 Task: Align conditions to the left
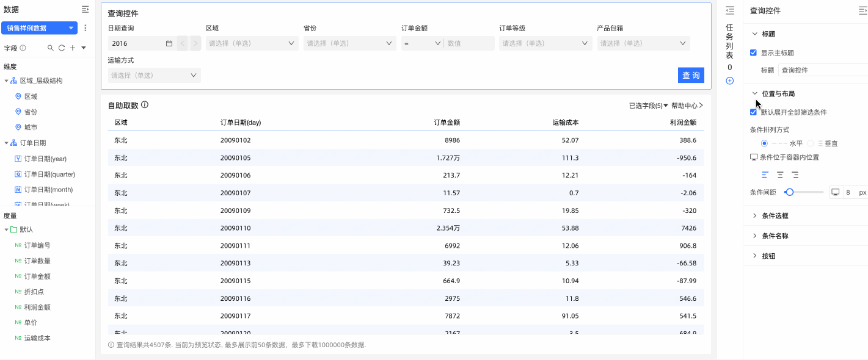click(765, 175)
